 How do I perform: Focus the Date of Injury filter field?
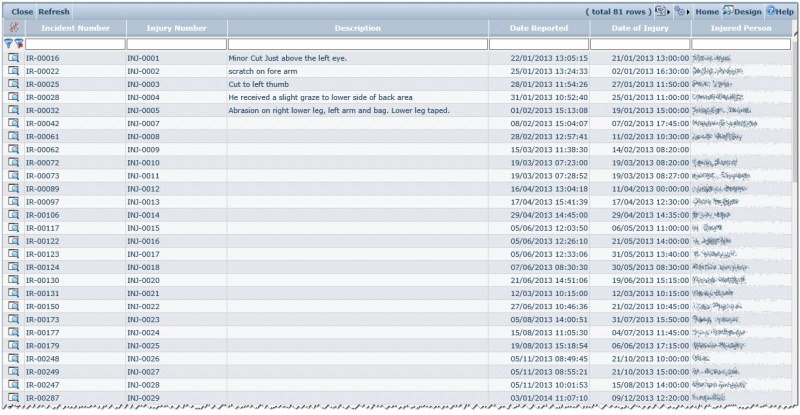coord(640,44)
